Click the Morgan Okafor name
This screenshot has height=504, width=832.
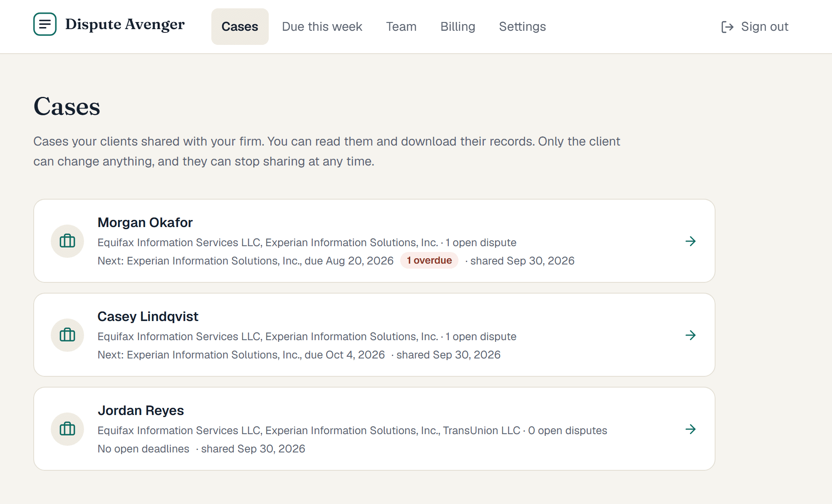coord(145,222)
